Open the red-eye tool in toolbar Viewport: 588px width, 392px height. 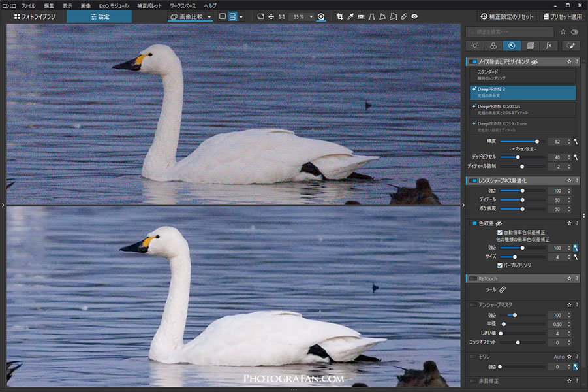(414, 16)
